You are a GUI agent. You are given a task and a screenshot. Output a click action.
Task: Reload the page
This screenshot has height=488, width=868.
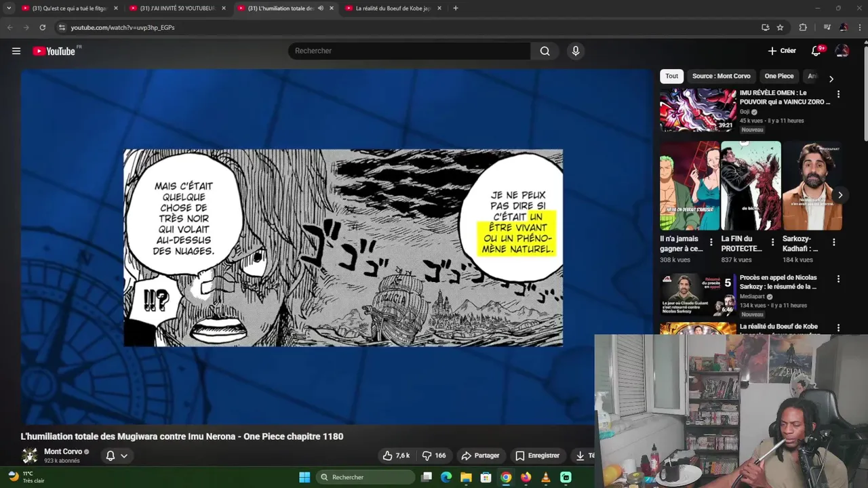[x=42, y=27]
